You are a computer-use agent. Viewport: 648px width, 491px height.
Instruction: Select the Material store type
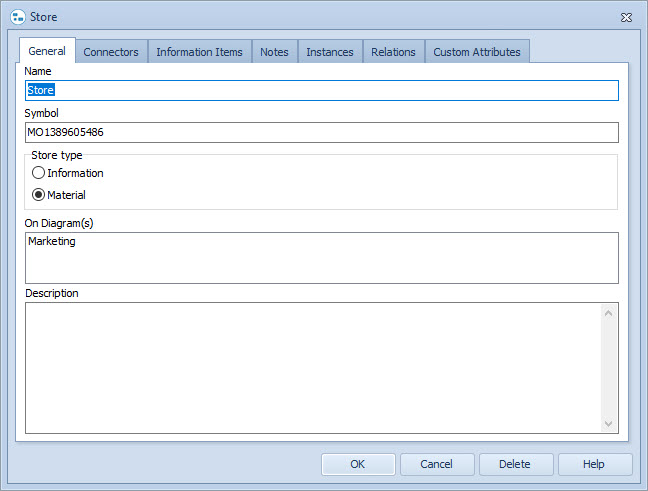pyautogui.click(x=39, y=195)
